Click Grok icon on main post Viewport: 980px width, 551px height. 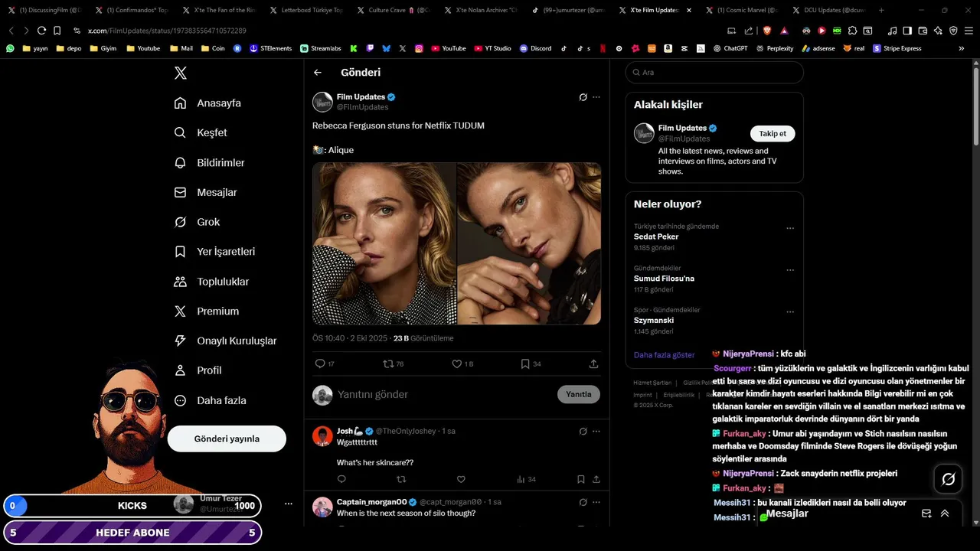pos(583,97)
